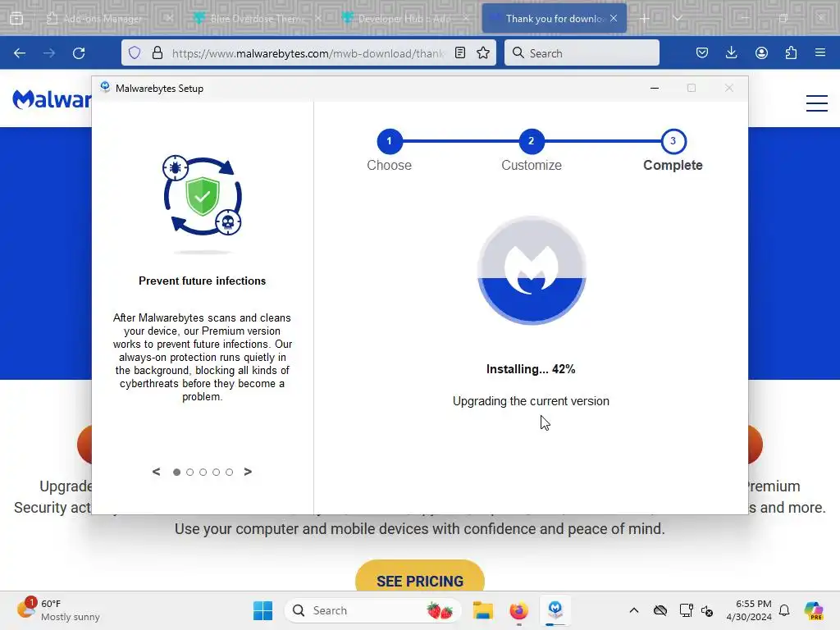Click 'Upgrading the current version' text

click(531, 401)
